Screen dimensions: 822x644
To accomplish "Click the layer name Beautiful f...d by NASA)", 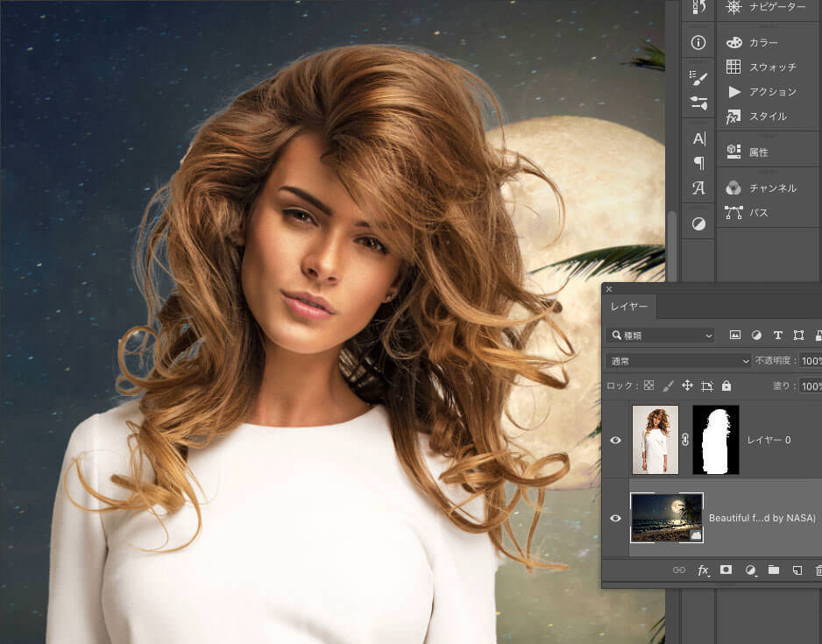I will click(762, 518).
